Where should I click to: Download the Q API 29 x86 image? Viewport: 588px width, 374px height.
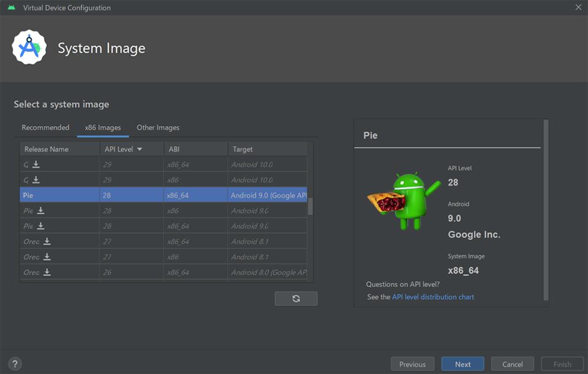[36, 180]
